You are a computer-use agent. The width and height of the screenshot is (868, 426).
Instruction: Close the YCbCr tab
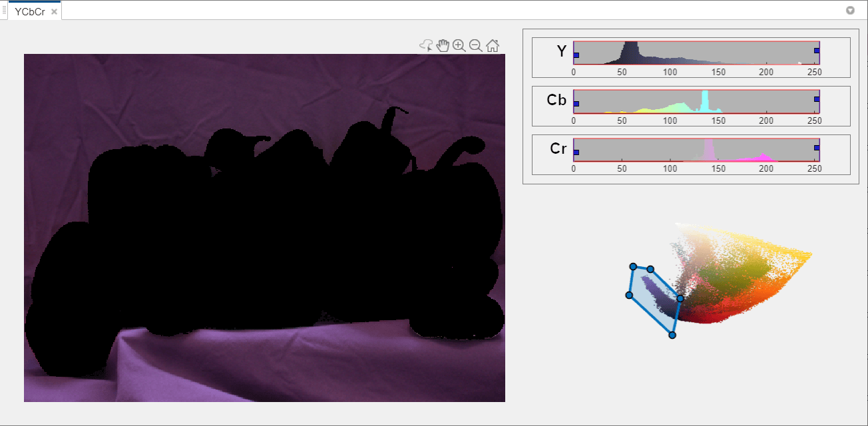(x=54, y=12)
